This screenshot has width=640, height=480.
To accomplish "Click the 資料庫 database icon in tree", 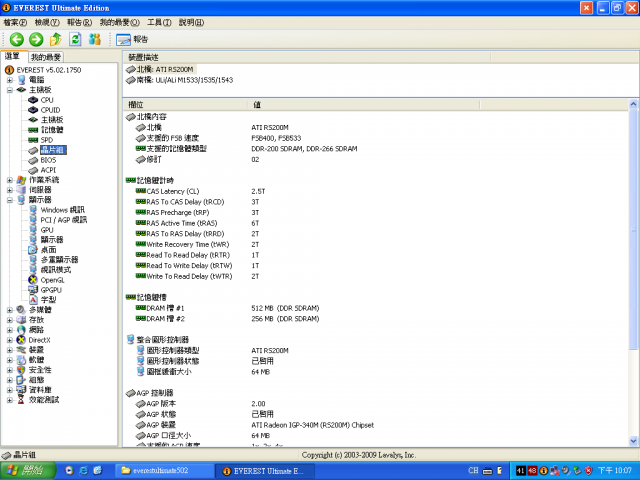I will coord(21,390).
